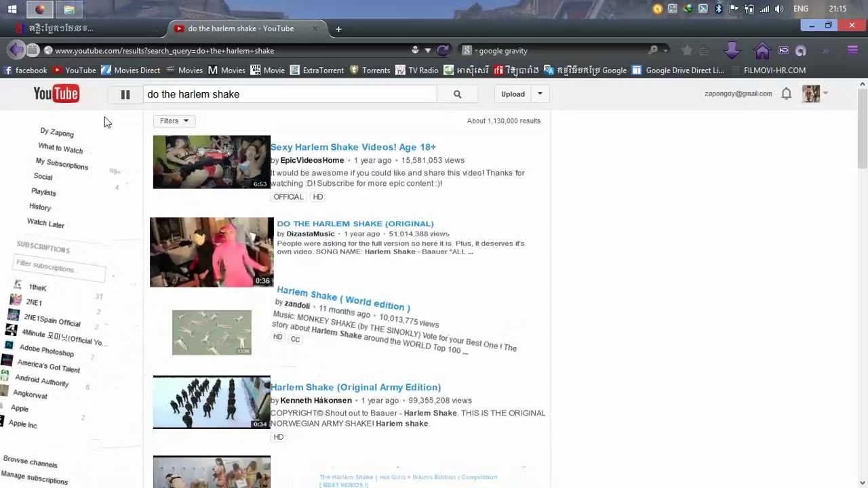The width and height of the screenshot is (868, 488).
Task: Click the Army Edition video thumbnail
Action: 212,402
